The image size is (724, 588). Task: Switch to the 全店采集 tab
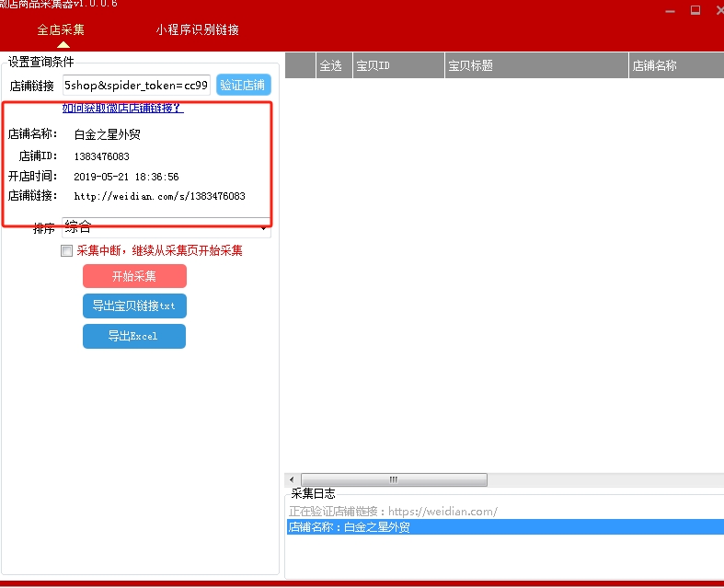coord(61,29)
